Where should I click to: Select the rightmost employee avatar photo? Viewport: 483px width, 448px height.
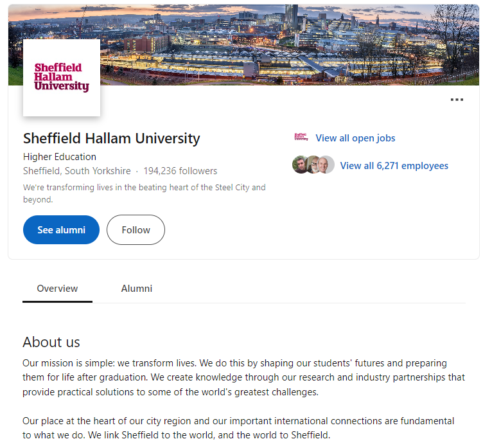(326, 165)
